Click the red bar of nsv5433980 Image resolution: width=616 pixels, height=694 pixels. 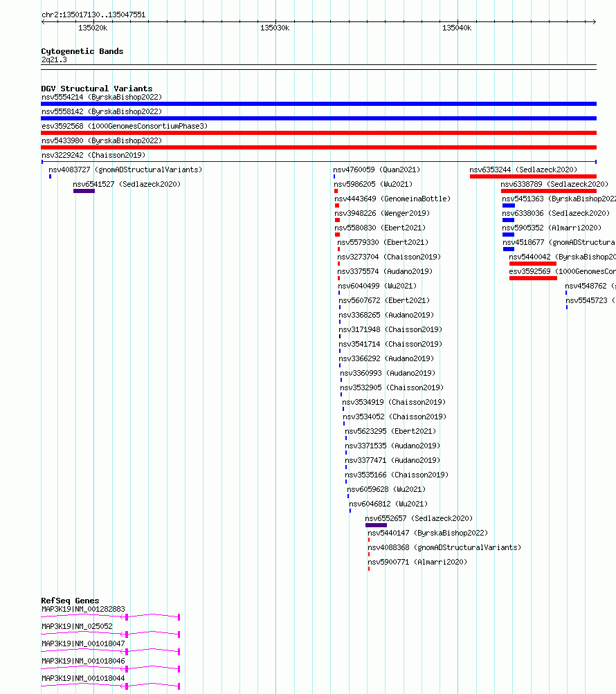point(319,147)
